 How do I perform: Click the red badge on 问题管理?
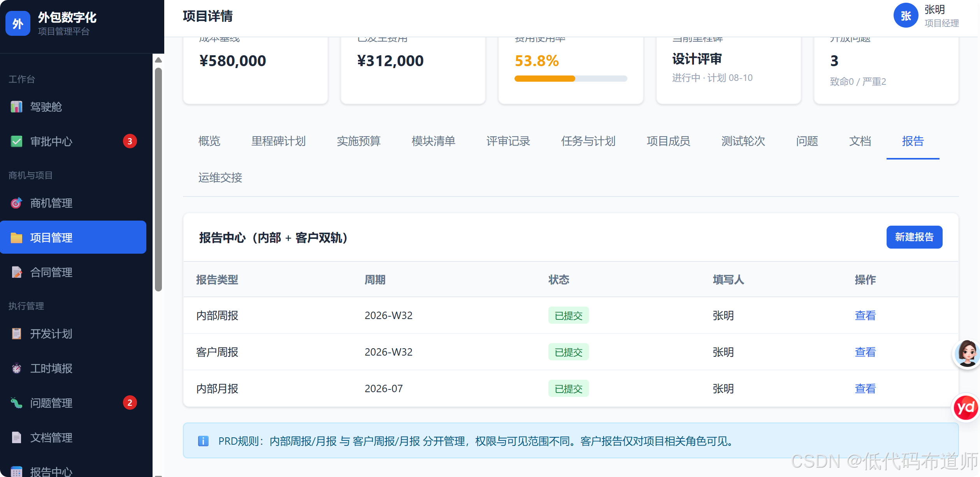coord(130,403)
